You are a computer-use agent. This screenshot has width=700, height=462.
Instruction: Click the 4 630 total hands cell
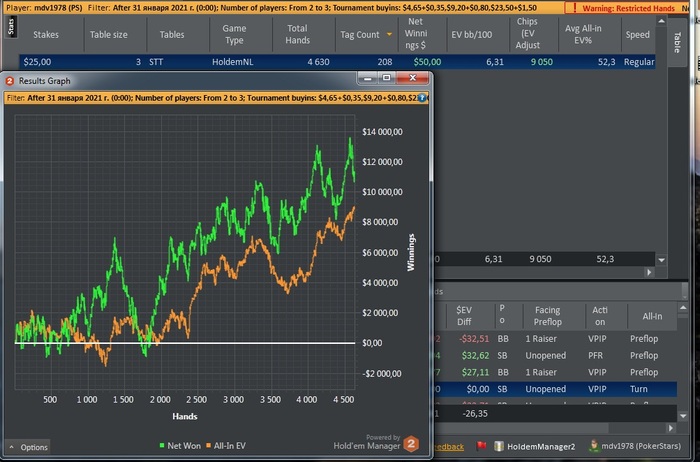point(318,62)
